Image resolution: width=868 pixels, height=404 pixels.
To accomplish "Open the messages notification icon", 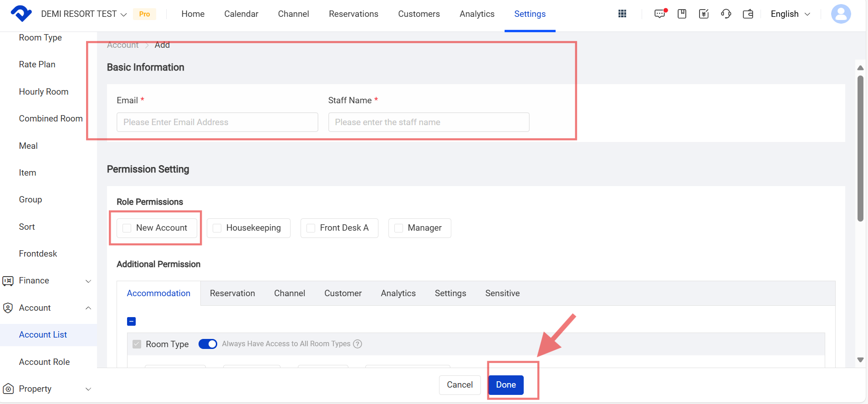I will (x=660, y=14).
